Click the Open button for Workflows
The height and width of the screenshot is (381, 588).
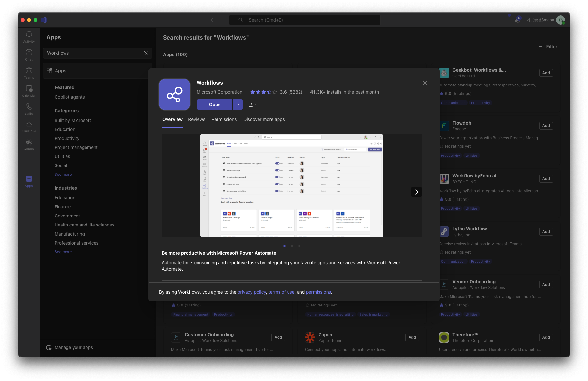pos(215,105)
